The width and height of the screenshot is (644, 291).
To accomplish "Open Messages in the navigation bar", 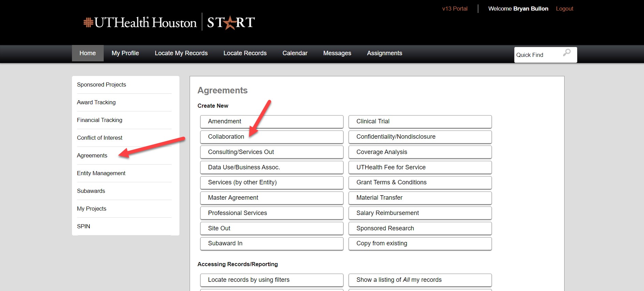I will click(337, 53).
